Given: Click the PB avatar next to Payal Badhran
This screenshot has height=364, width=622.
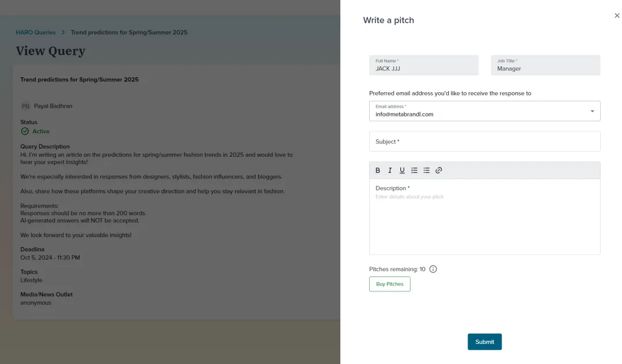Looking at the screenshot, I should 26,106.
